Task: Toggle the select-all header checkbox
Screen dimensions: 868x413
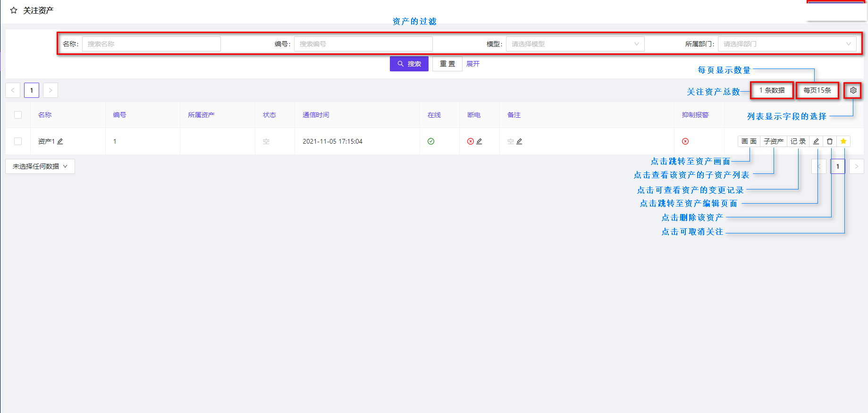Action: coord(18,115)
